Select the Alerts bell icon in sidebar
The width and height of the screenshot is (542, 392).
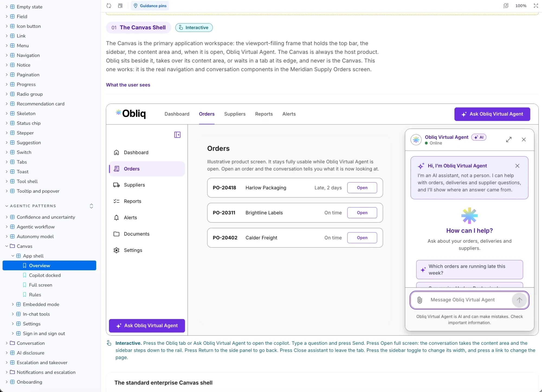click(117, 217)
